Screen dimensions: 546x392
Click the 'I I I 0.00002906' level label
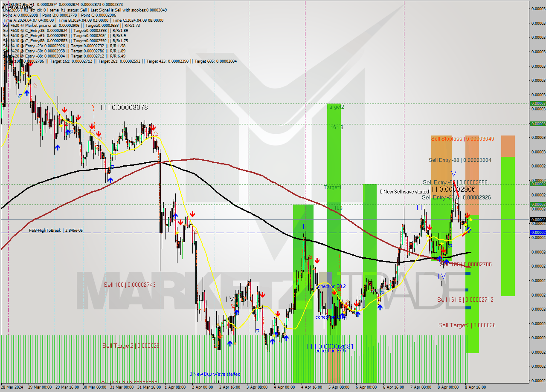coord(452,189)
